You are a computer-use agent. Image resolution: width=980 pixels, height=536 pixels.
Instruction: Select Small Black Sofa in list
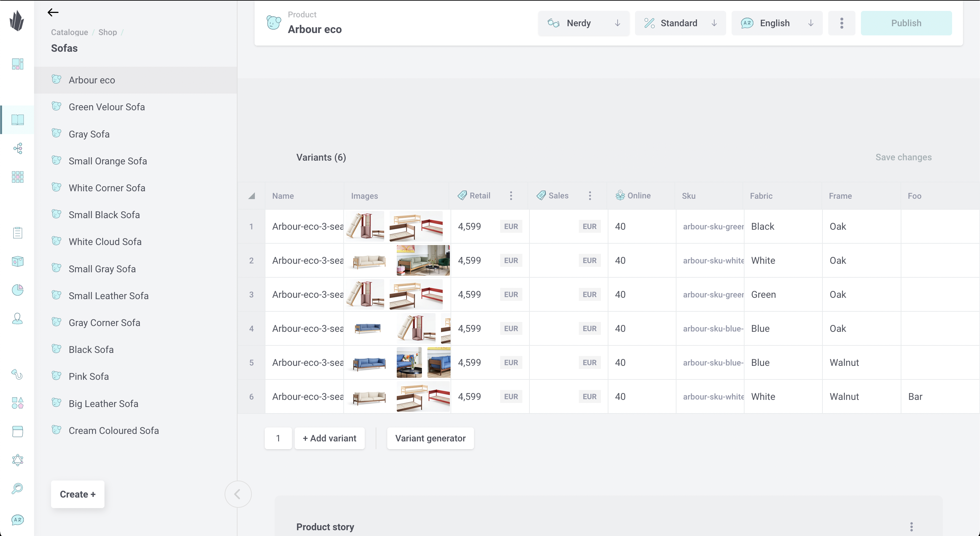point(135,215)
